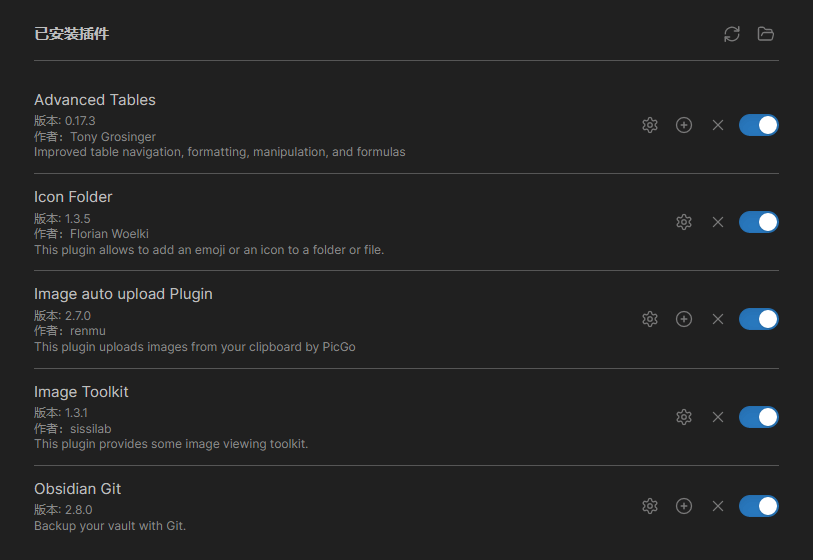This screenshot has width=813, height=560.
Task: Add hotkey for Advanced Tables plugin
Action: pyautogui.click(x=684, y=125)
